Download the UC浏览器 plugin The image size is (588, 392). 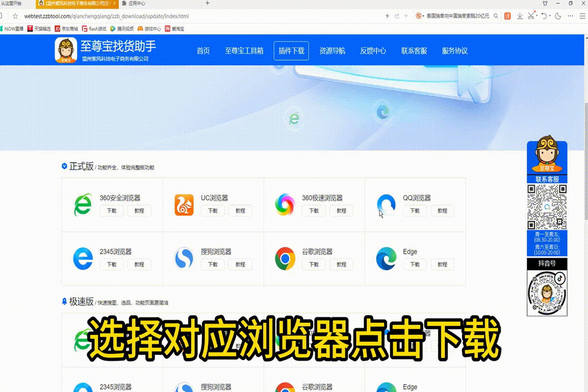213,211
